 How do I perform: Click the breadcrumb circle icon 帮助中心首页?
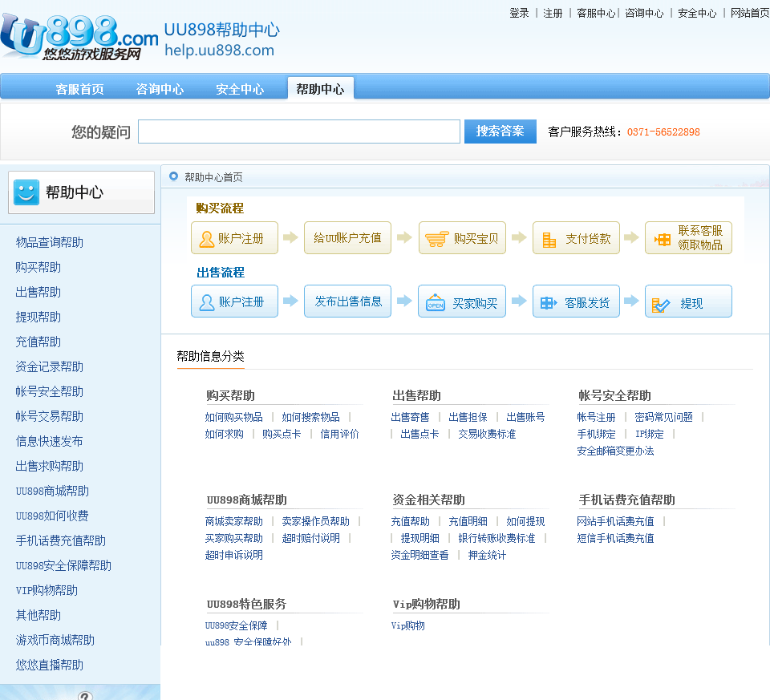173,176
